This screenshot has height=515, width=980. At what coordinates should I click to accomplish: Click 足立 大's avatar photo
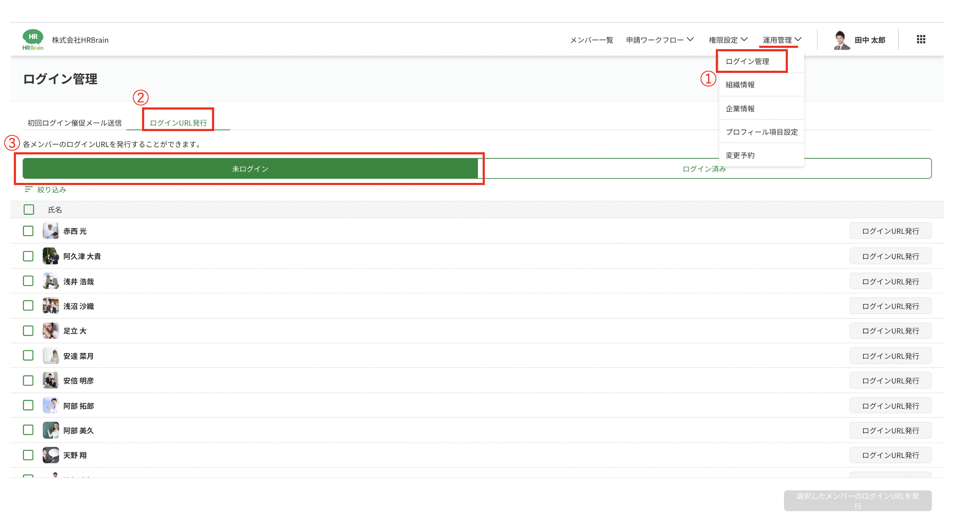[51, 331]
